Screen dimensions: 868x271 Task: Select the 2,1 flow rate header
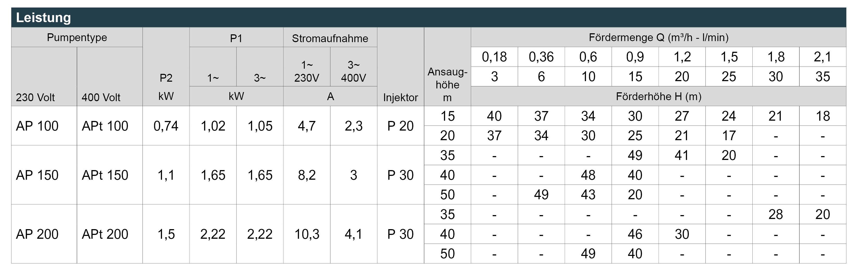pyautogui.click(x=822, y=57)
